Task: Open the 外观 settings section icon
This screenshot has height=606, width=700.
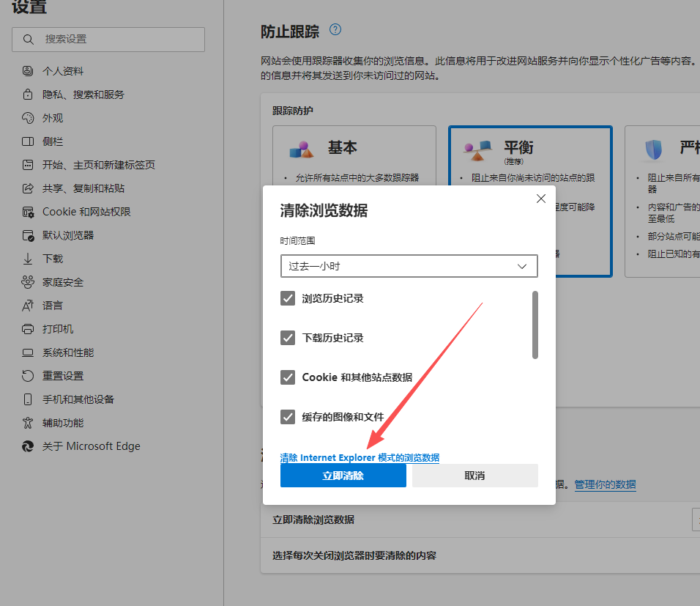Action: [x=26, y=117]
